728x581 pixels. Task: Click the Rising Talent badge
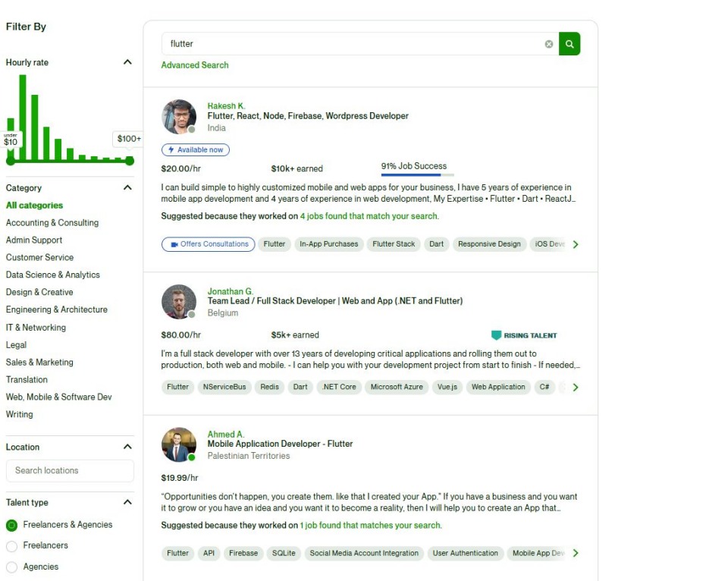point(524,335)
